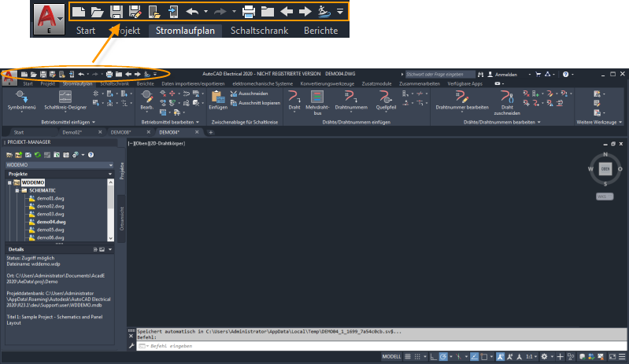Select the Draht wire tool
This screenshot has height=364, width=629.
point(294,97)
